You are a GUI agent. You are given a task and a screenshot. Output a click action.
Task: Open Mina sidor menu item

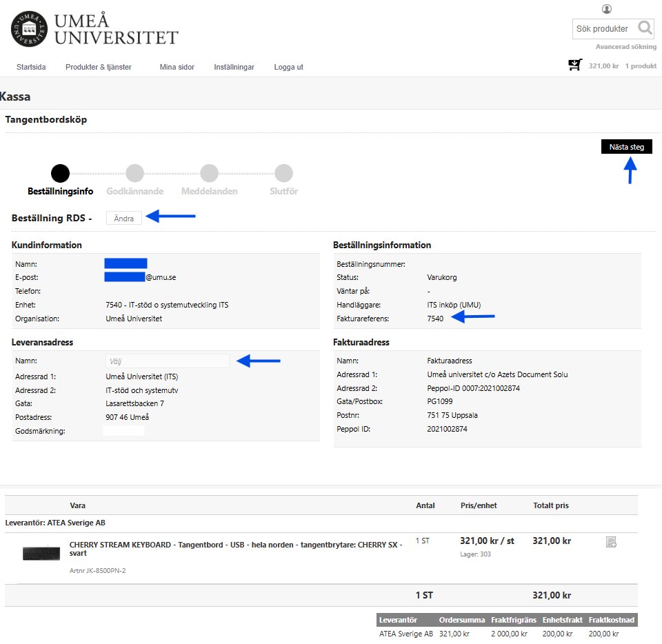click(x=177, y=67)
